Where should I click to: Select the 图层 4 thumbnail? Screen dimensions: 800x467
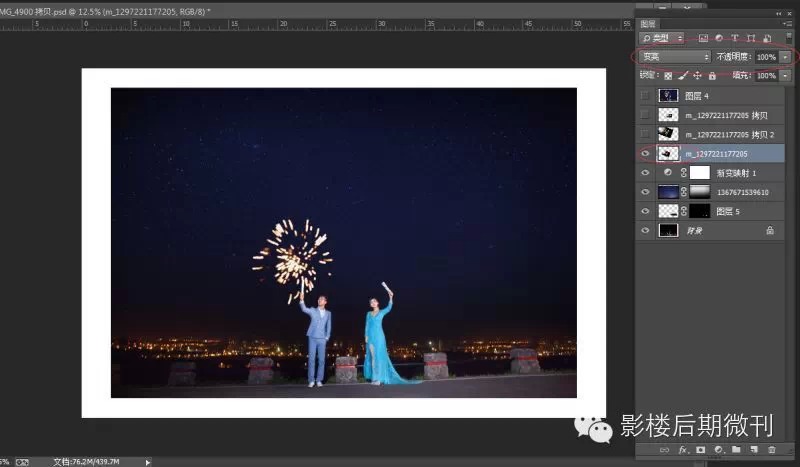(668, 95)
